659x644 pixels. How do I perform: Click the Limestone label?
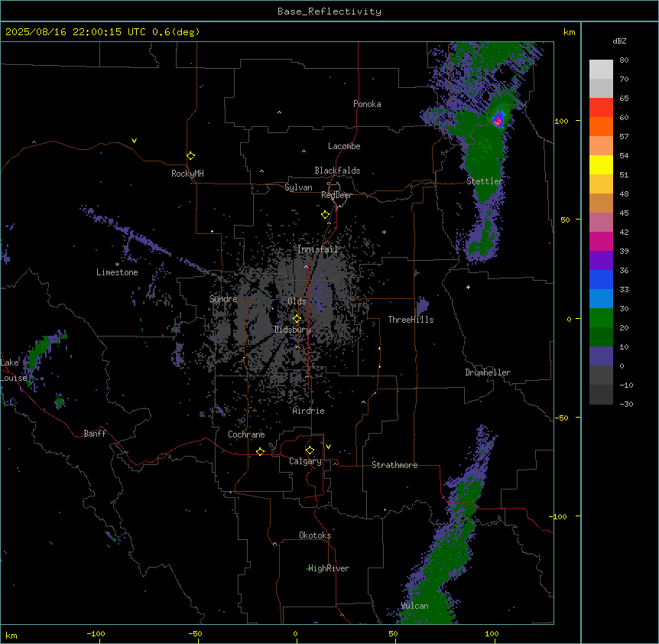117,272
